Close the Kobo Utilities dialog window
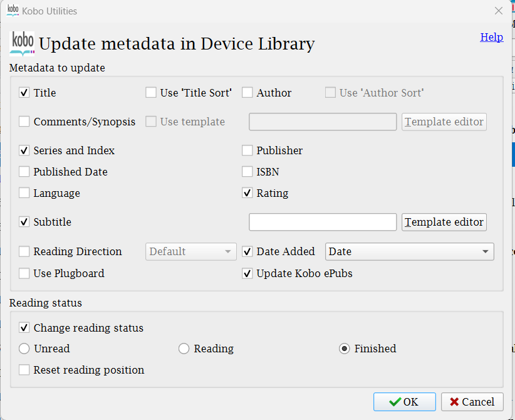The width and height of the screenshot is (515, 420). (499, 11)
